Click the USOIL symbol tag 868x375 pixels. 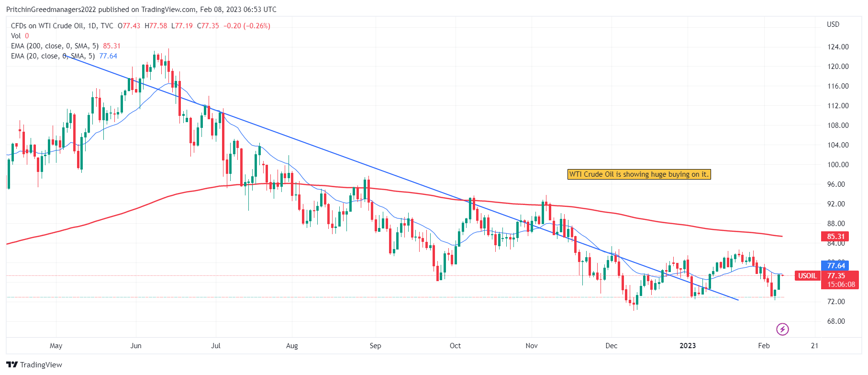(807, 276)
